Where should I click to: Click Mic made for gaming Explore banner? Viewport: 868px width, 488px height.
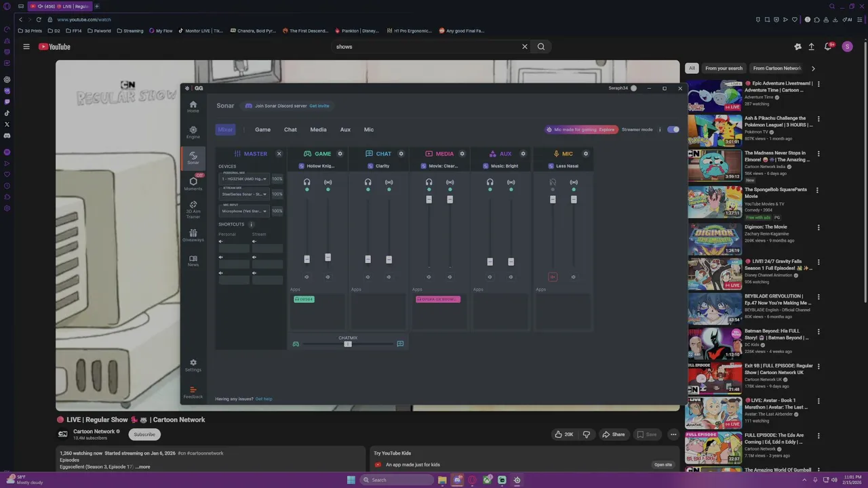(582, 129)
